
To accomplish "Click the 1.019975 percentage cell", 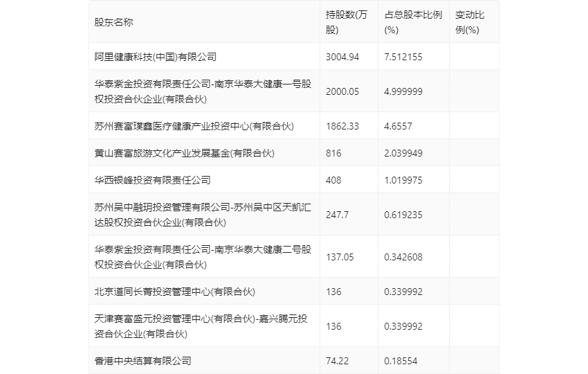I will [403, 180].
